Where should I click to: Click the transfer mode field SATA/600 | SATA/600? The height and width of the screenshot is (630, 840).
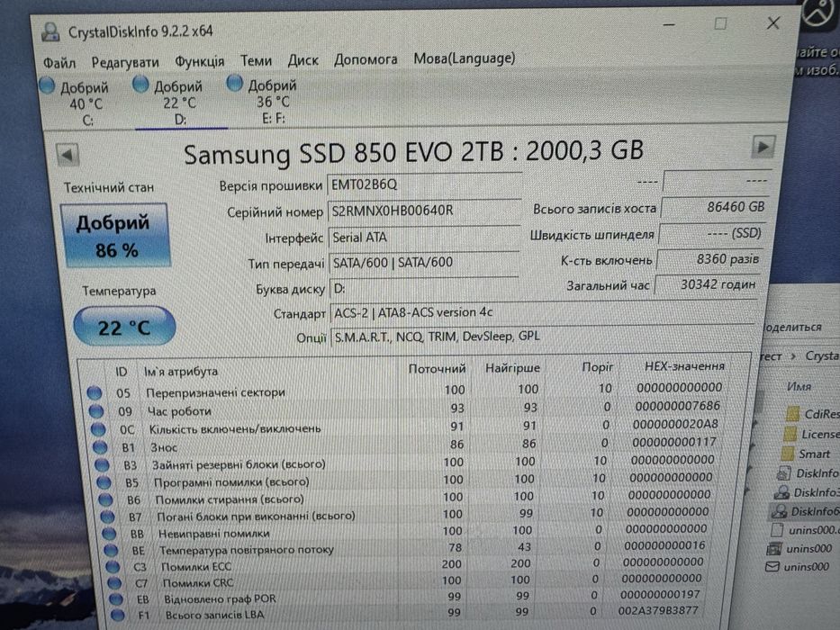[424, 263]
